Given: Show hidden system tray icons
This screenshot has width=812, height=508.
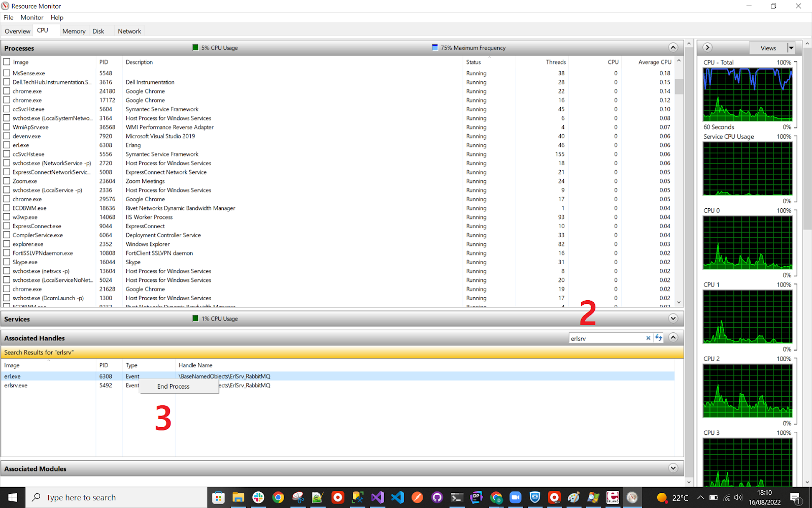Looking at the screenshot, I should tap(700, 497).
